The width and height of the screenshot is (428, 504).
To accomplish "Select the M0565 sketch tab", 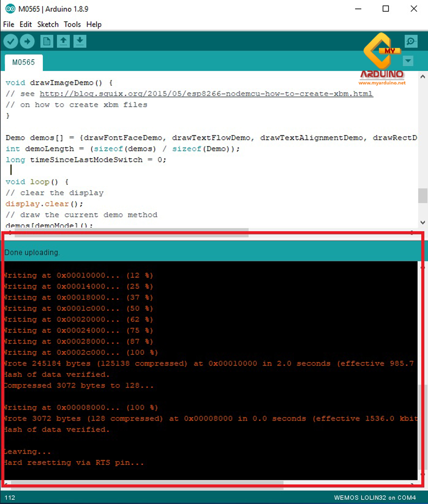I will [23, 62].
